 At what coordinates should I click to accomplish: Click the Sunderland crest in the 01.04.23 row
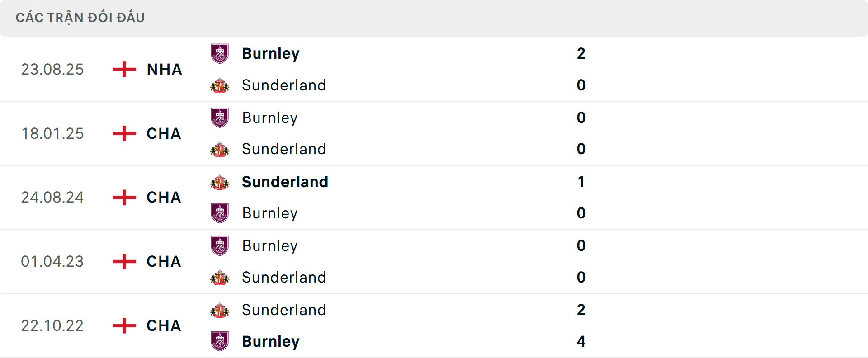pyautogui.click(x=220, y=277)
